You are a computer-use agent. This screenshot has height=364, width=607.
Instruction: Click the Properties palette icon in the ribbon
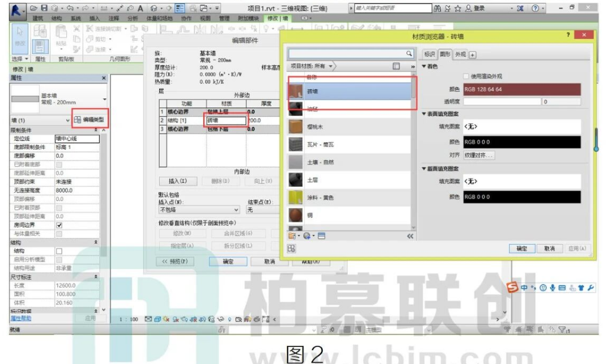[40, 47]
